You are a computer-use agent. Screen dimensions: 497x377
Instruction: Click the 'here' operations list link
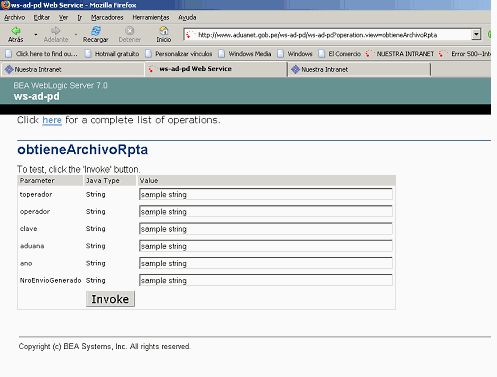click(52, 120)
